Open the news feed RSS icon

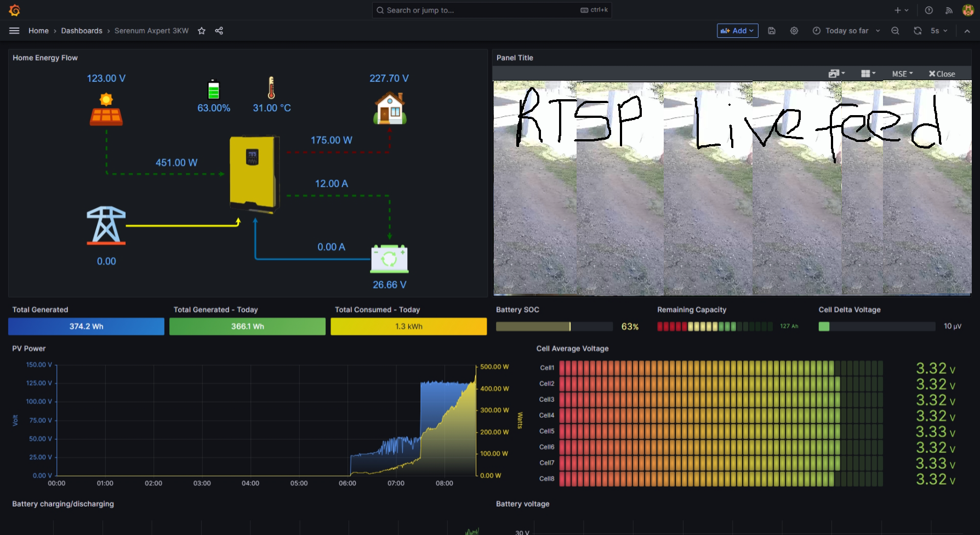[949, 10]
